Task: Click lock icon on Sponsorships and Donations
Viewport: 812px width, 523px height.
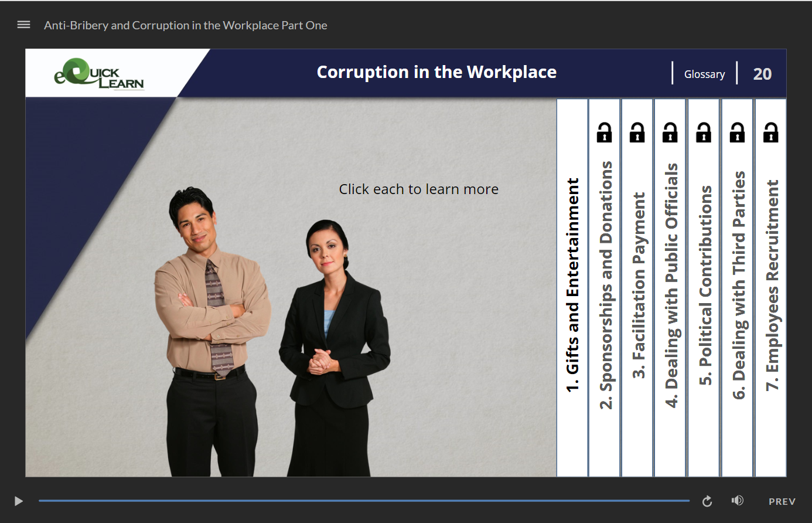Action: coord(604,133)
